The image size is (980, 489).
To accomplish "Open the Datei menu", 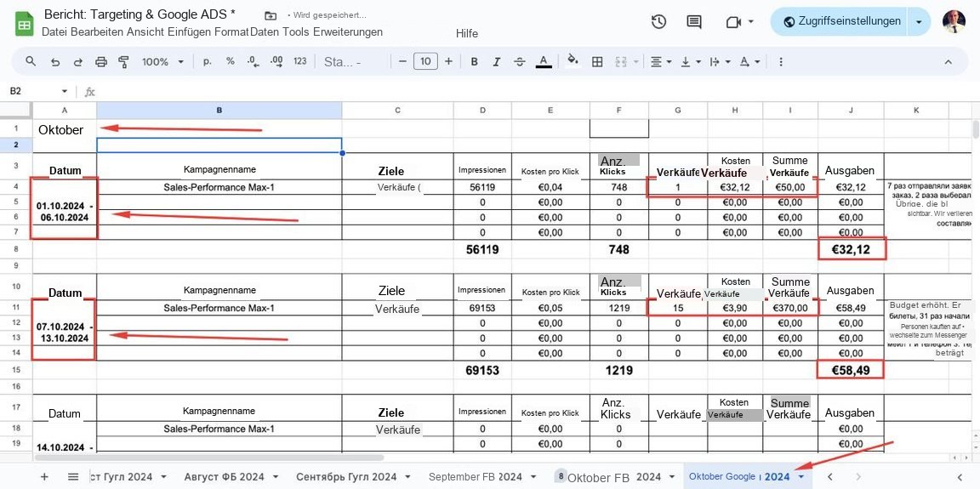I will click(x=54, y=31).
